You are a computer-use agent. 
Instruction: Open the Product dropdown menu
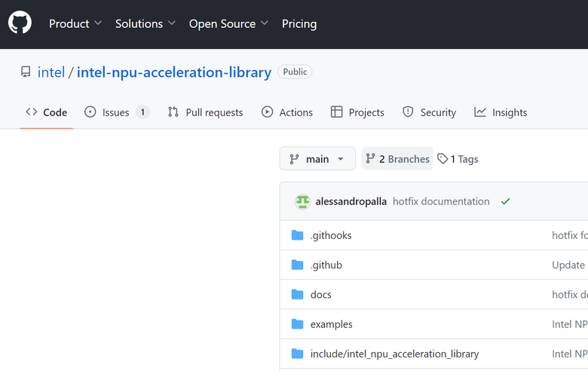(x=75, y=23)
